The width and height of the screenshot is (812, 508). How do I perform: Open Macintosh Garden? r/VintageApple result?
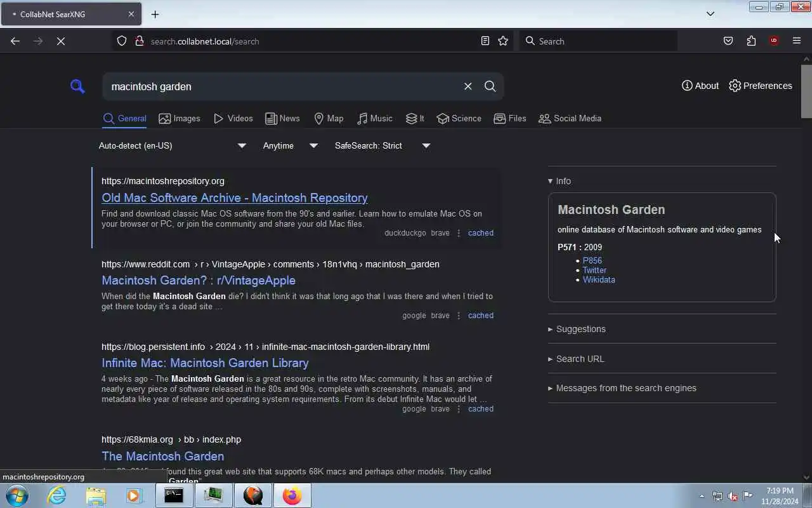[199, 281]
